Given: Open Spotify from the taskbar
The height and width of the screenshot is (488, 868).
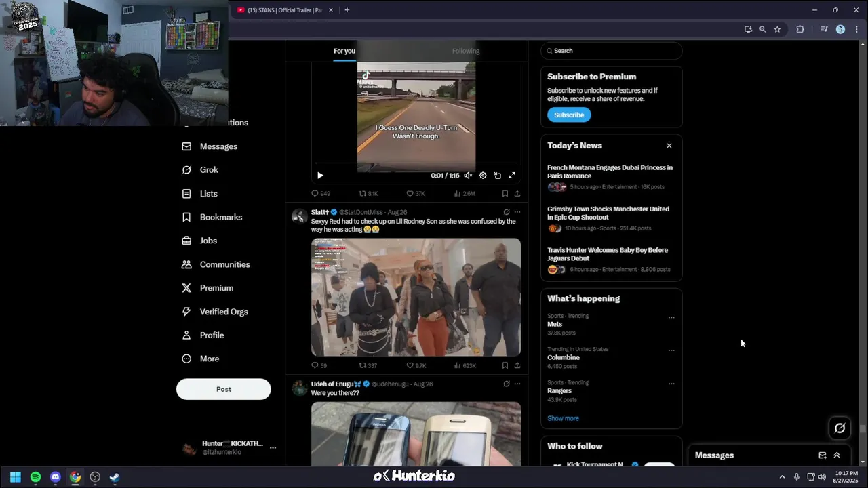Looking at the screenshot, I should coord(35,477).
